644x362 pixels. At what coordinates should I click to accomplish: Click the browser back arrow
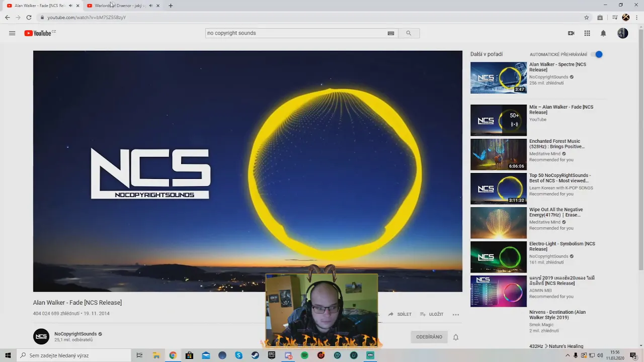pos(7,17)
